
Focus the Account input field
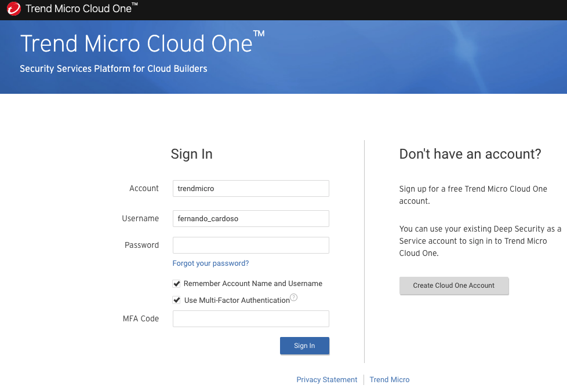251,189
